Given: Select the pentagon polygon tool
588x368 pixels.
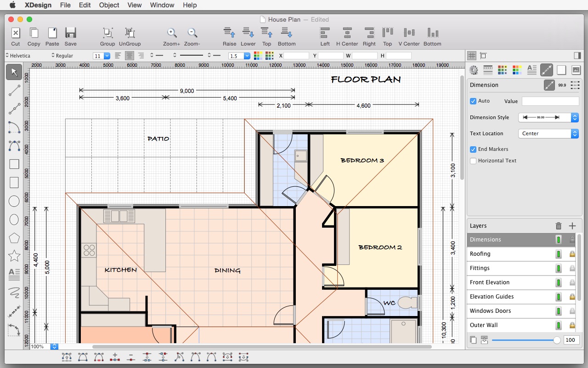Looking at the screenshot, I should tap(14, 238).
